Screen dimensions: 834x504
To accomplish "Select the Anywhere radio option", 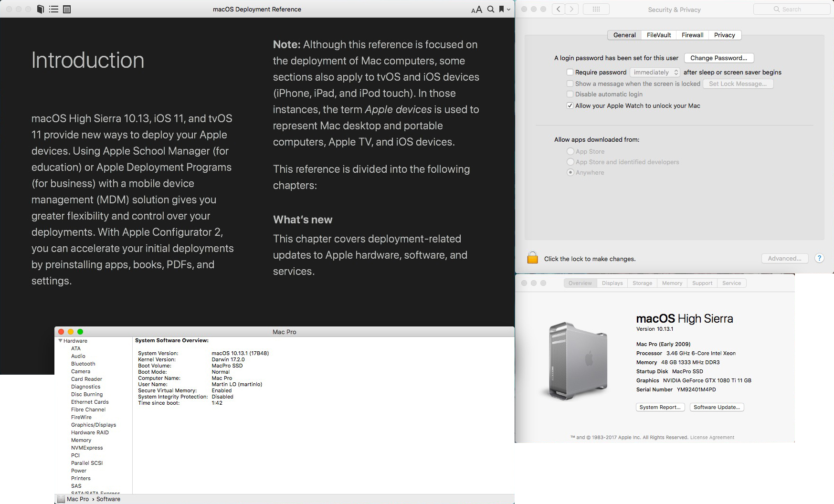I will (x=570, y=172).
